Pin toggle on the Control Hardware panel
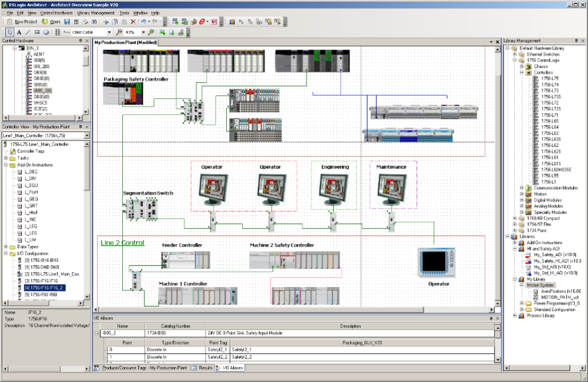This screenshot has height=382, width=588. click(80, 41)
